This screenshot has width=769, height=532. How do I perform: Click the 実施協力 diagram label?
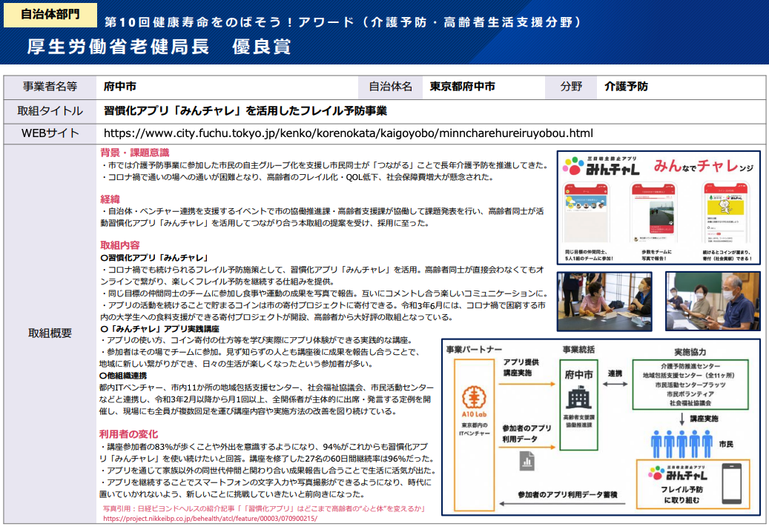[x=690, y=352]
